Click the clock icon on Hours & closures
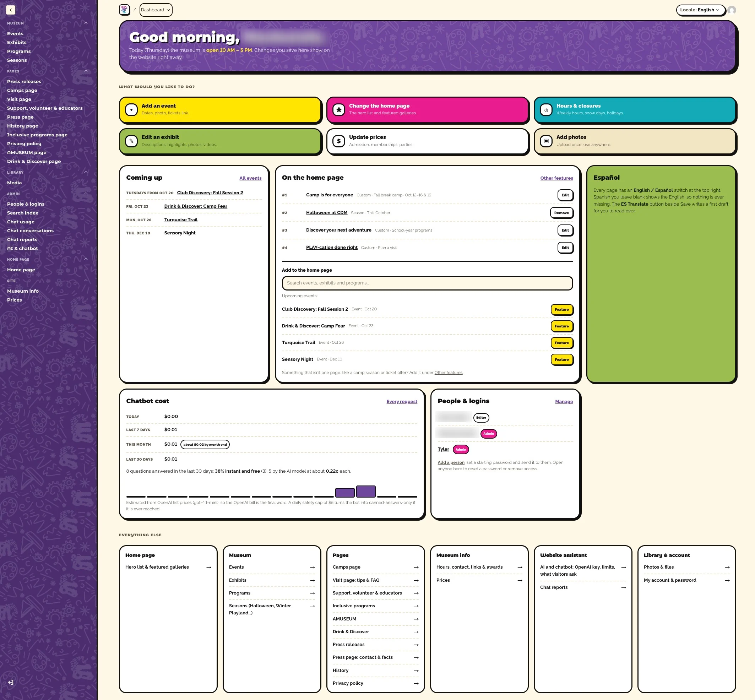 546,110
